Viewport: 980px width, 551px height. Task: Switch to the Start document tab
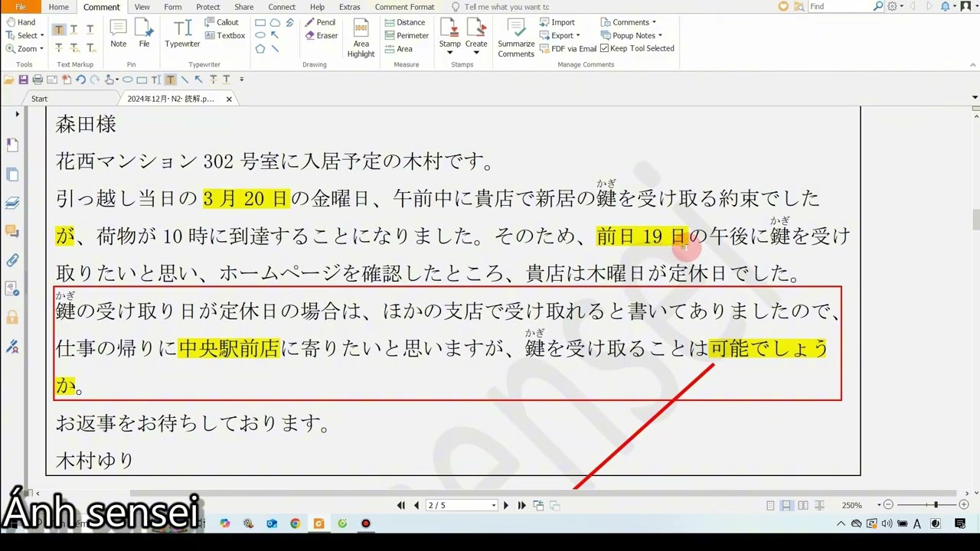(40, 99)
